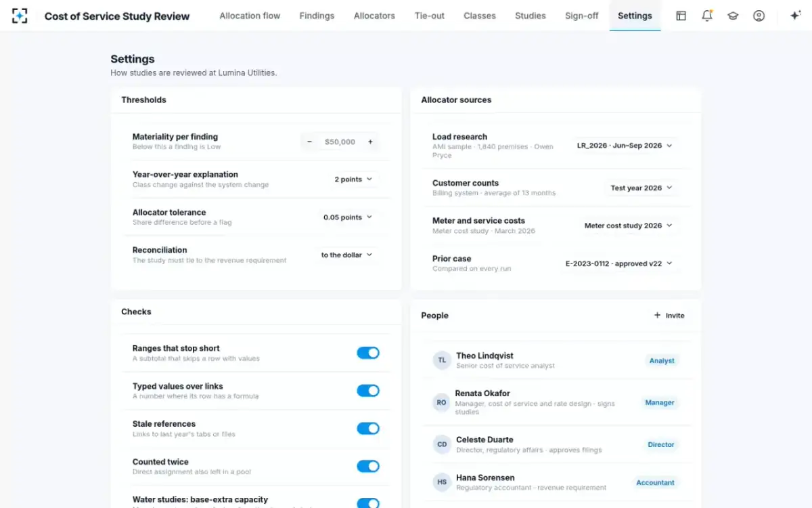Screen dimensions: 812x508
Task: Turn off the Stale references check
Action: point(368,429)
